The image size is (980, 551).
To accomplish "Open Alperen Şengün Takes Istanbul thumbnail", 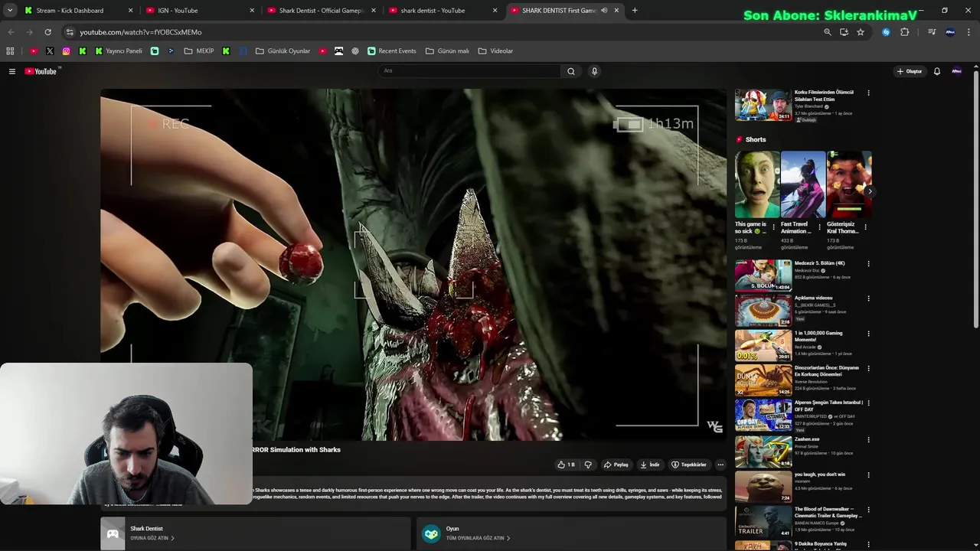I will [763, 416].
